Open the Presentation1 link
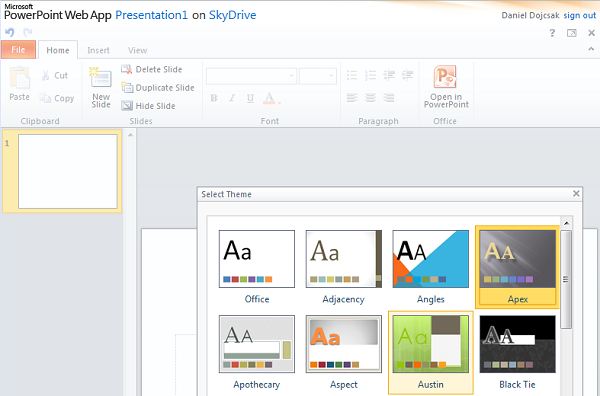 pos(152,15)
